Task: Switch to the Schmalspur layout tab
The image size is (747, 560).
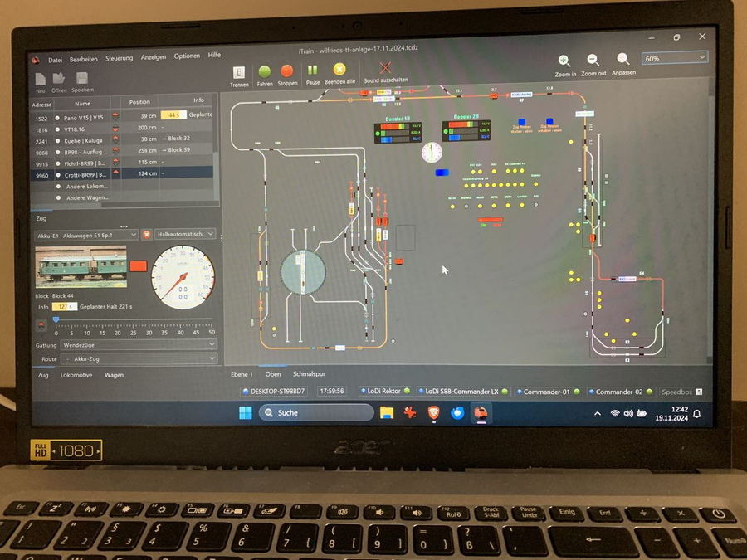Action: pyautogui.click(x=309, y=374)
